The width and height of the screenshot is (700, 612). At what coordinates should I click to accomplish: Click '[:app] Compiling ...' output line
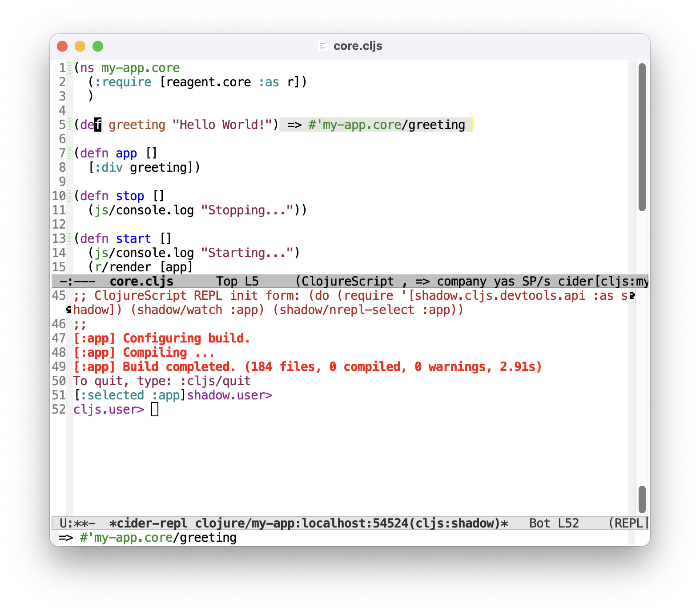tap(144, 352)
